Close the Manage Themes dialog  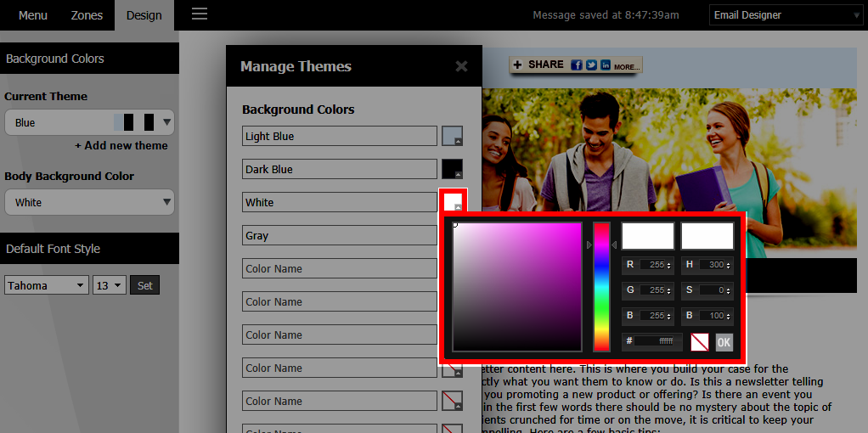tap(461, 66)
